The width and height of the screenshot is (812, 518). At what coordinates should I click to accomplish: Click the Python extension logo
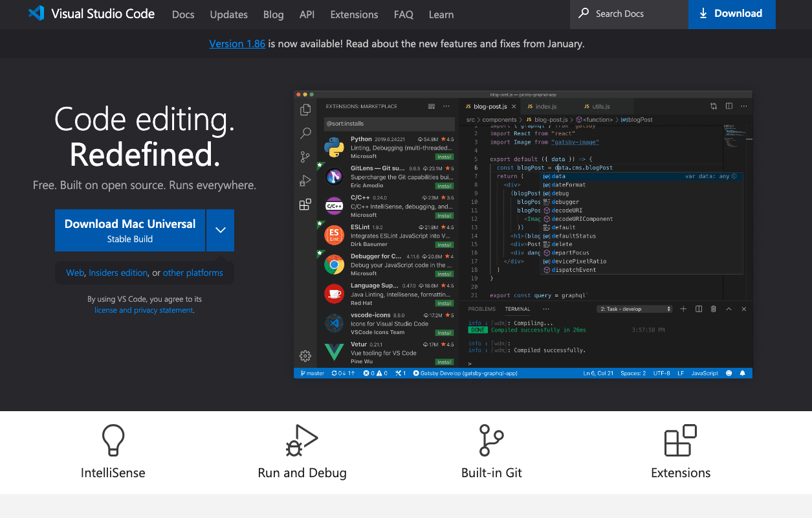tap(334, 148)
